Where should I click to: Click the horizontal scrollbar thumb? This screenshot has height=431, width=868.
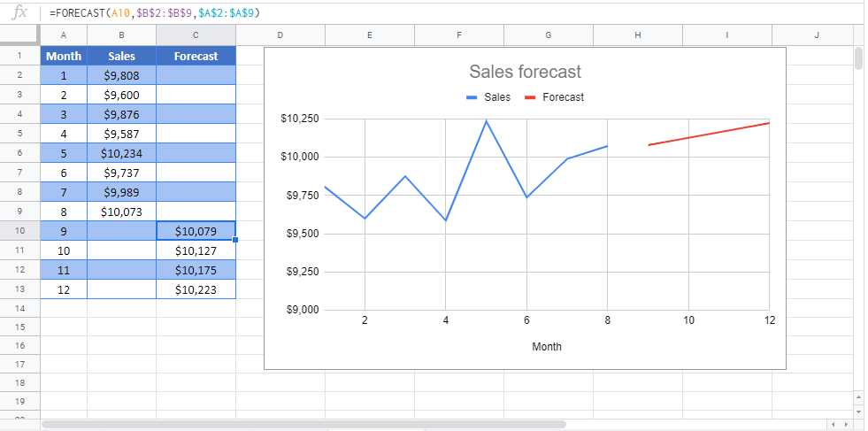click(x=303, y=424)
